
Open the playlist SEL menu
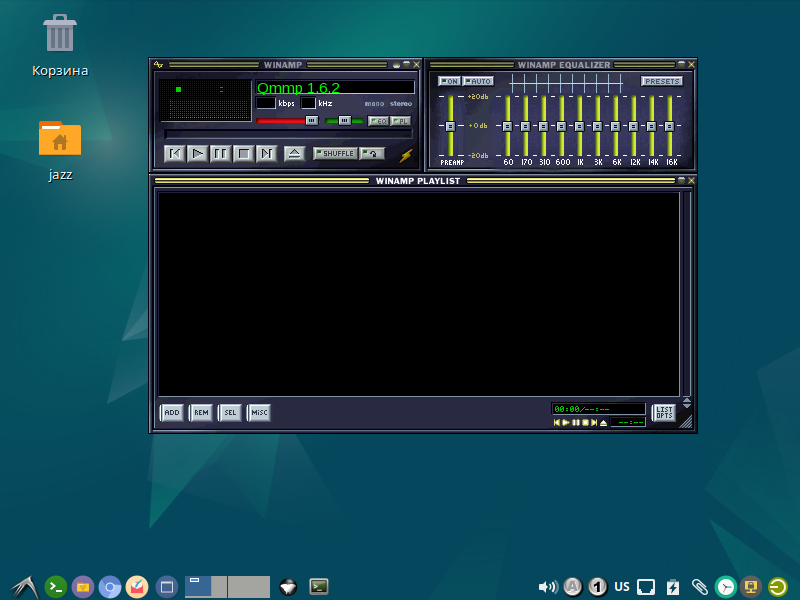[230, 412]
